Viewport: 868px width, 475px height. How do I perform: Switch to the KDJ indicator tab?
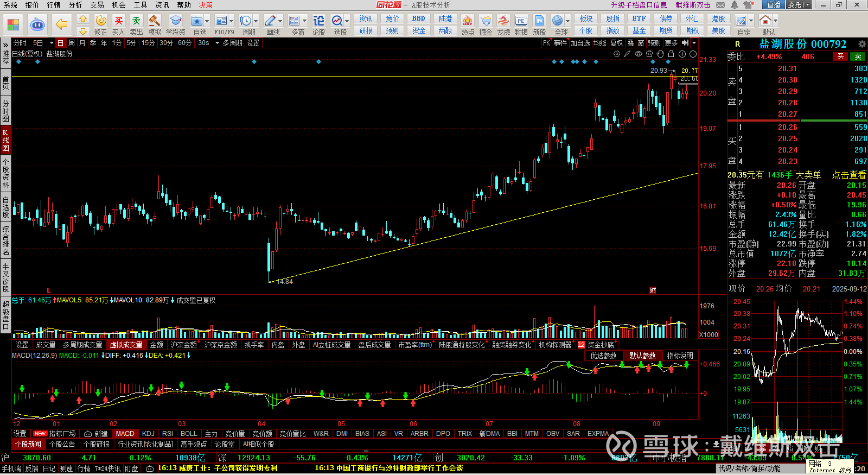(148, 434)
